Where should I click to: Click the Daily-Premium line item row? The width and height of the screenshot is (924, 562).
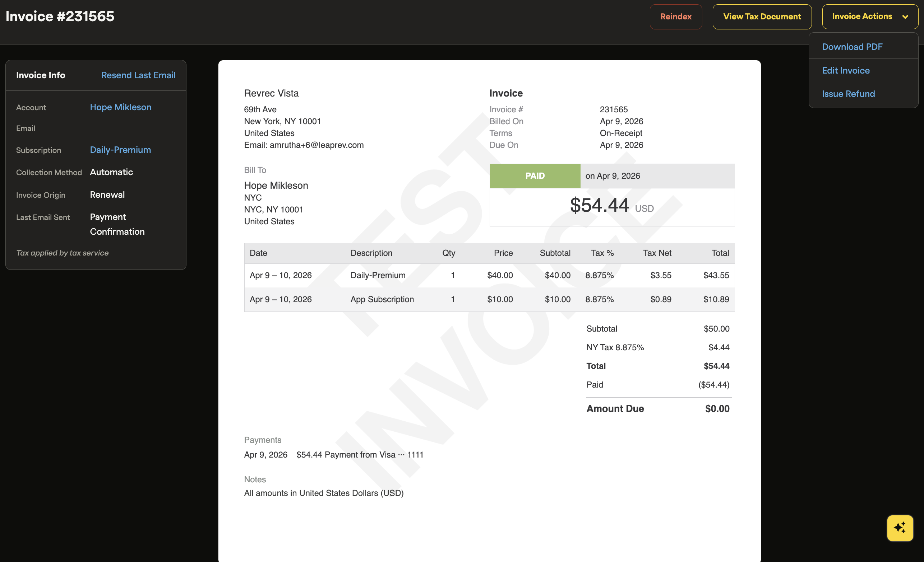tap(378, 275)
